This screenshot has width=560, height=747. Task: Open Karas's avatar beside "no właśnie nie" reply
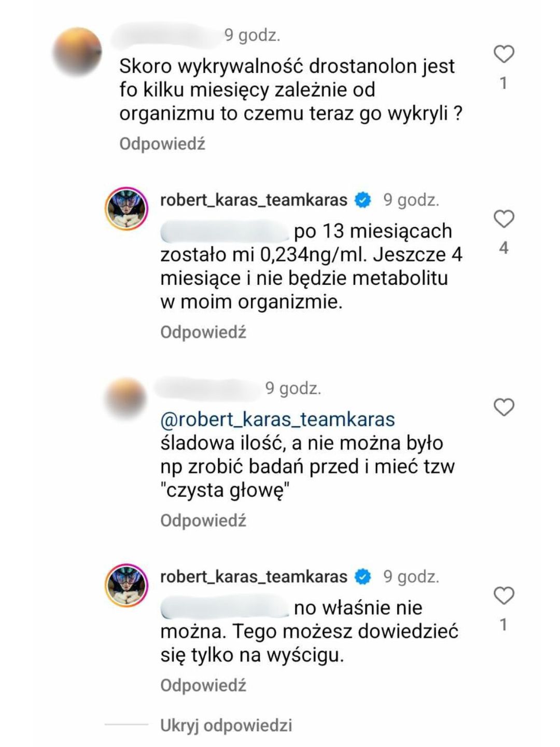[x=127, y=585]
